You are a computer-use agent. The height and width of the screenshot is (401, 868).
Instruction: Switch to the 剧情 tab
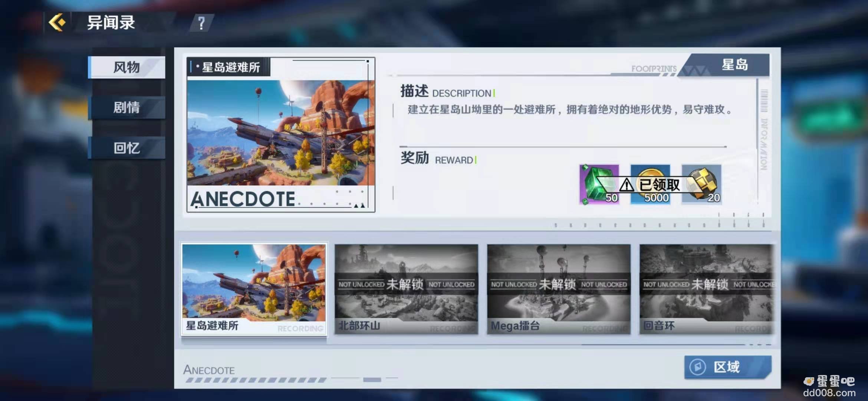coord(126,108)
